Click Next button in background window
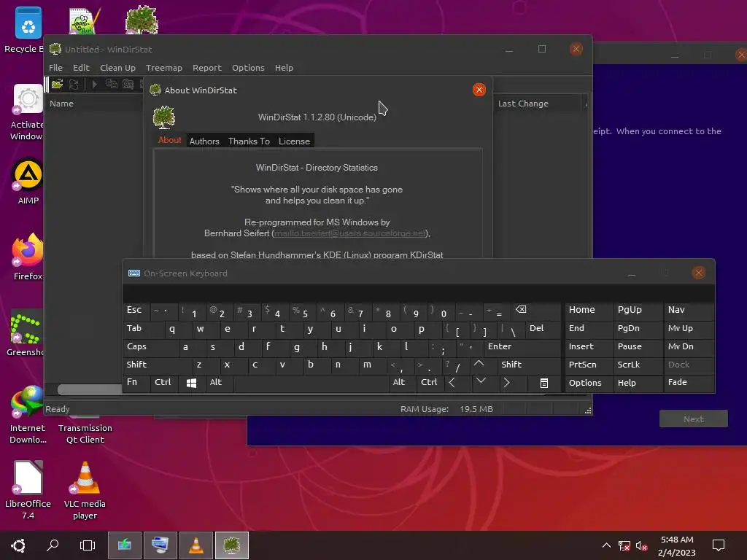 tap(694, 419)
